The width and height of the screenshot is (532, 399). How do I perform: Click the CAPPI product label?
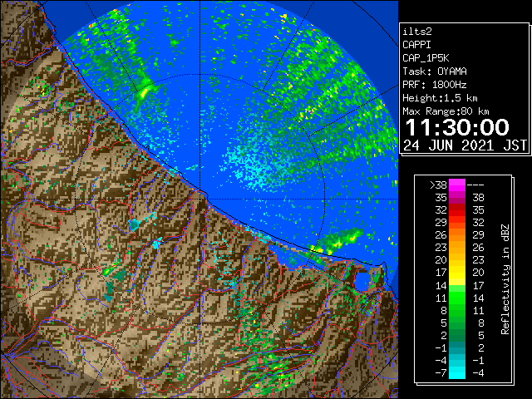tap(416, 45)
